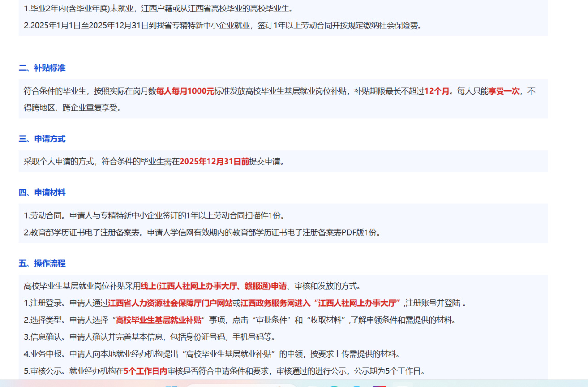
Task: Click the red deadline 2025年12月31日前
Action: 214,162
